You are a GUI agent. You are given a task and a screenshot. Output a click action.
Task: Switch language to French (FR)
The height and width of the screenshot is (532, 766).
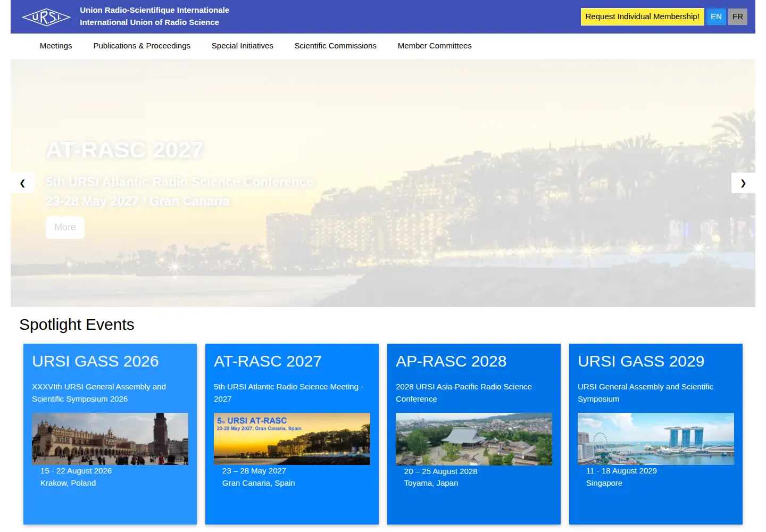(x=738, y=16)
